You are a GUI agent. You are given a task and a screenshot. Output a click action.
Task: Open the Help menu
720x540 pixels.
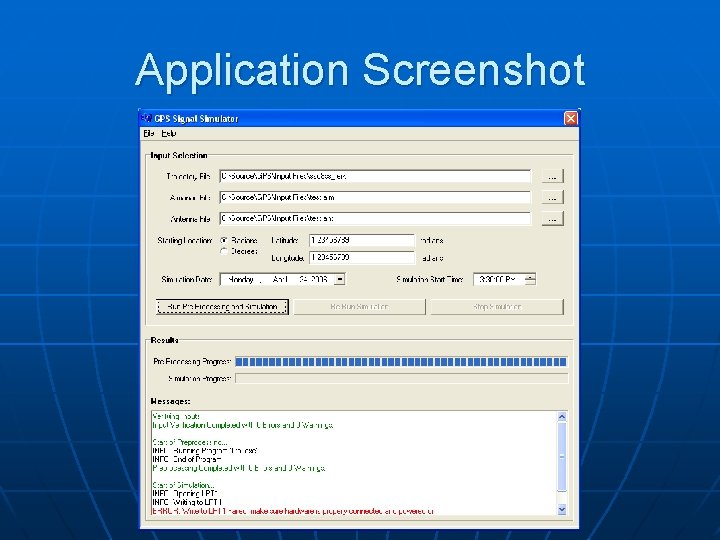tap(169, 134)
